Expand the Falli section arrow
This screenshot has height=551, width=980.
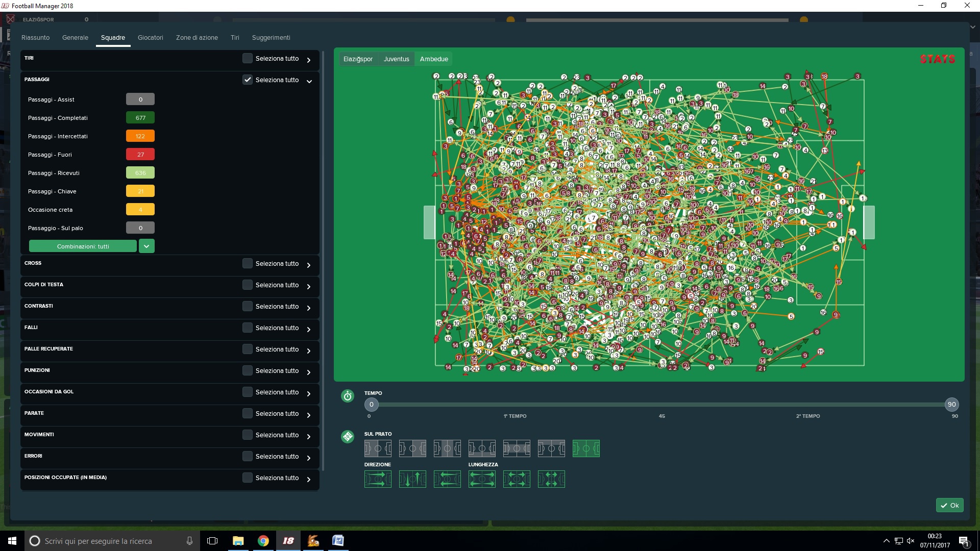309,329
